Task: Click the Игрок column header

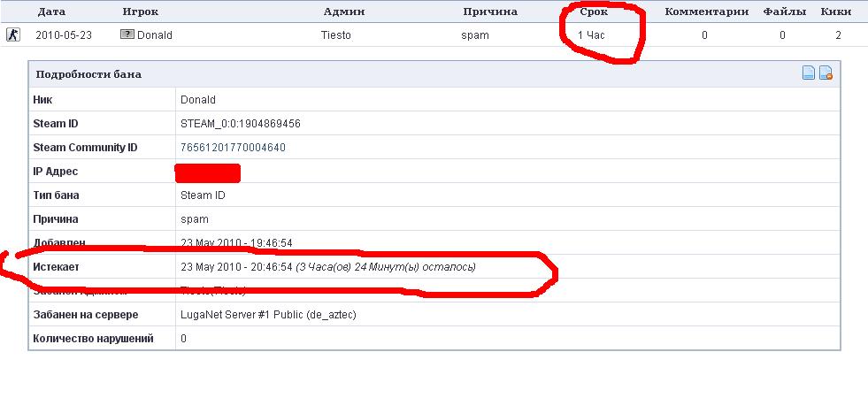Action: click(x=140, y=11)
